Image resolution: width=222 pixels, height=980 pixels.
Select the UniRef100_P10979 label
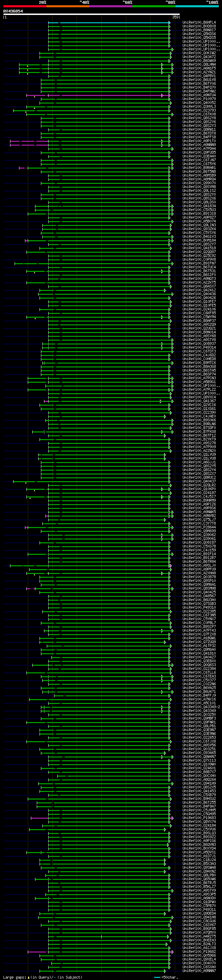[199, 99]
